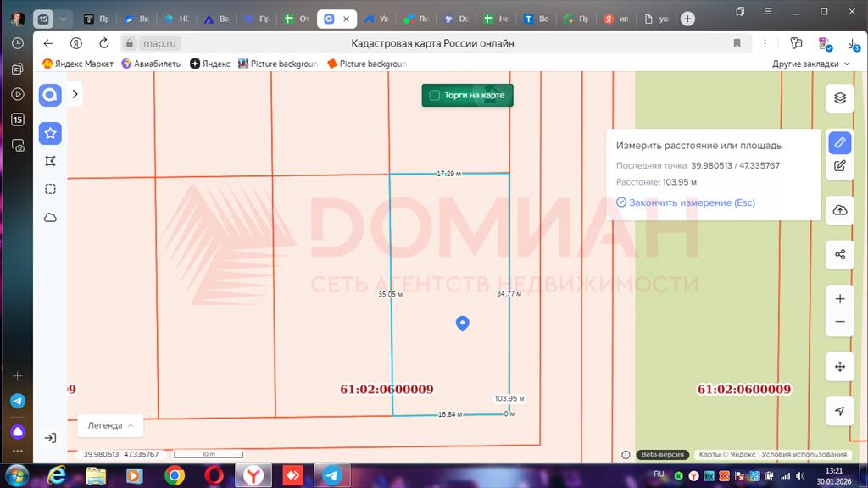Open the "Другие закладки" dropdown
Viewport: 868px width, 488px height.
810,64
